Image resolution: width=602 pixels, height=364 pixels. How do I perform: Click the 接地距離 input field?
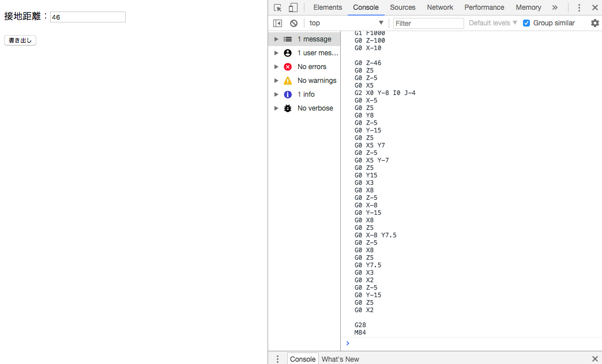coord(88,17)
